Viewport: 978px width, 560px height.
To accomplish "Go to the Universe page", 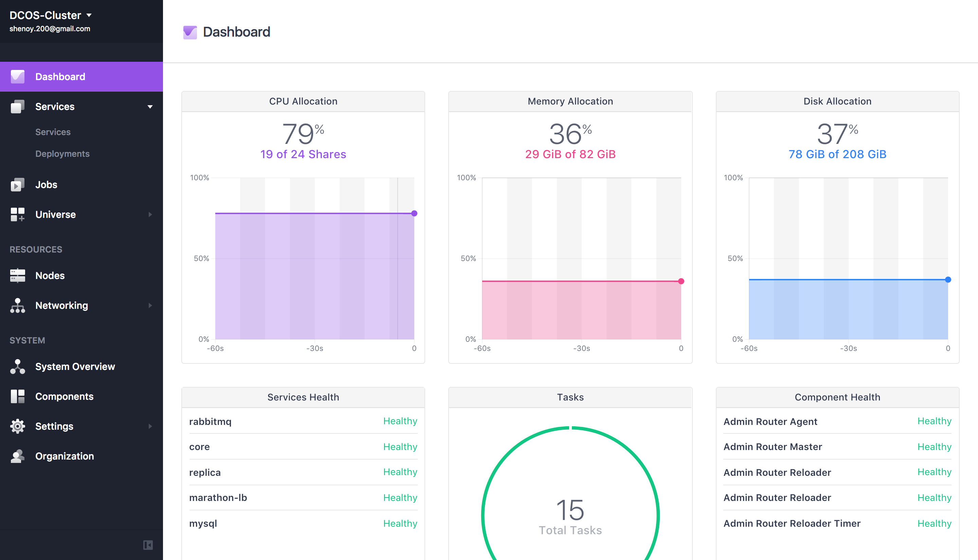I will click(x=55, y=214).
